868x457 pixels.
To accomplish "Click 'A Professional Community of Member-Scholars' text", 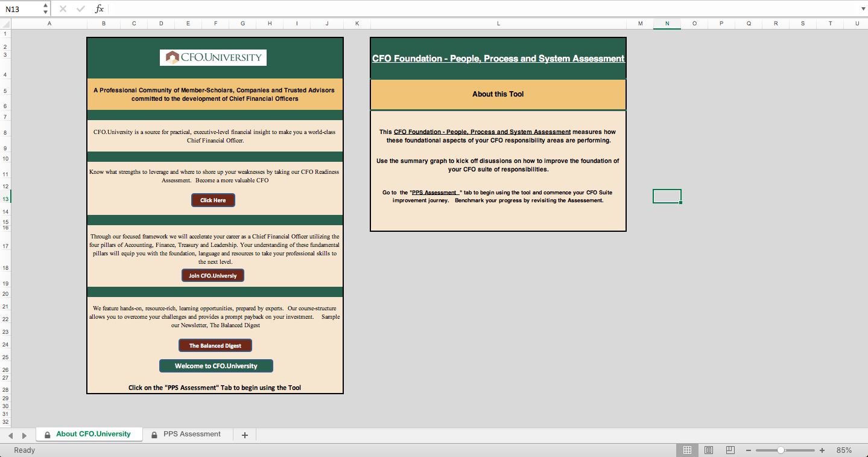I will coord(214,94).
